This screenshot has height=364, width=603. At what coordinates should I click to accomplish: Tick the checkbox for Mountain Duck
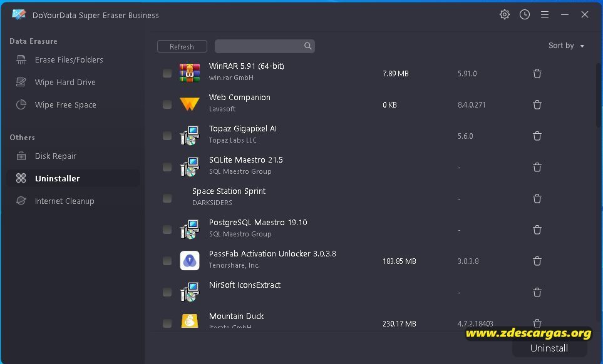(167, 323)
